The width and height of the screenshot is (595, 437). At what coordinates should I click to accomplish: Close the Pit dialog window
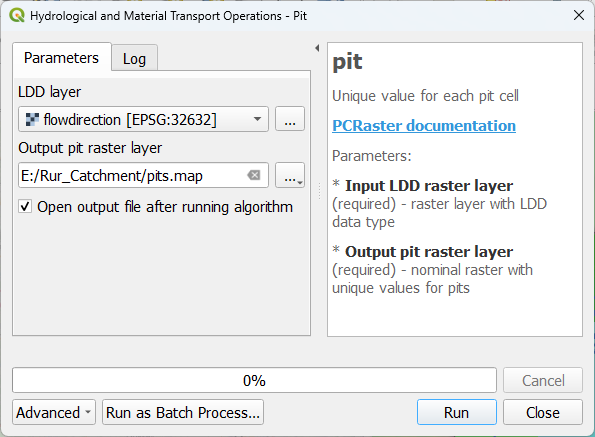tap(579, 16)
